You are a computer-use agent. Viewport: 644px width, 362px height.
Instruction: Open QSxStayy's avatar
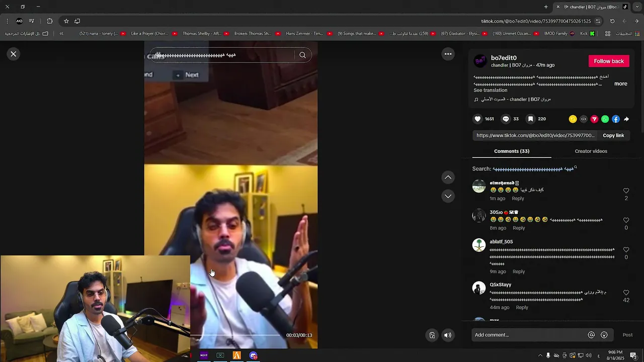click(479, 288)
